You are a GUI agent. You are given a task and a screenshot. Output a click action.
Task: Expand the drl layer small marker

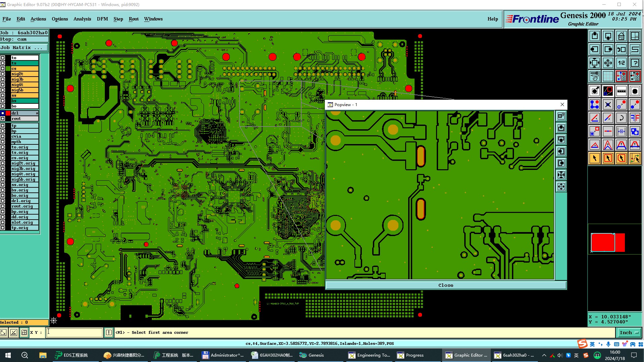37,114
